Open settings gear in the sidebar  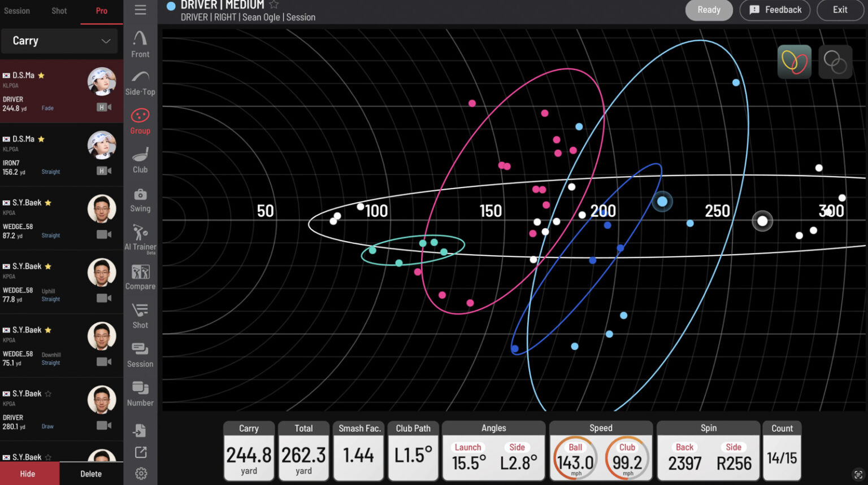tap(141, 473)
